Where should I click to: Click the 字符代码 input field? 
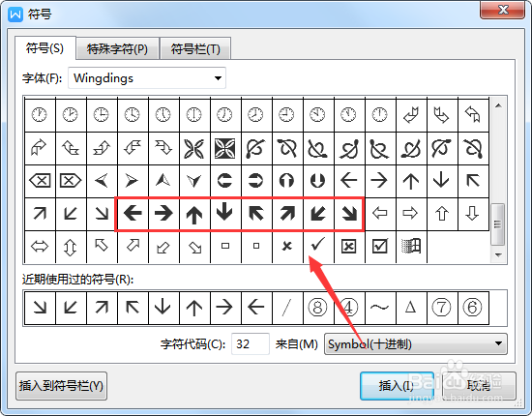251,344
